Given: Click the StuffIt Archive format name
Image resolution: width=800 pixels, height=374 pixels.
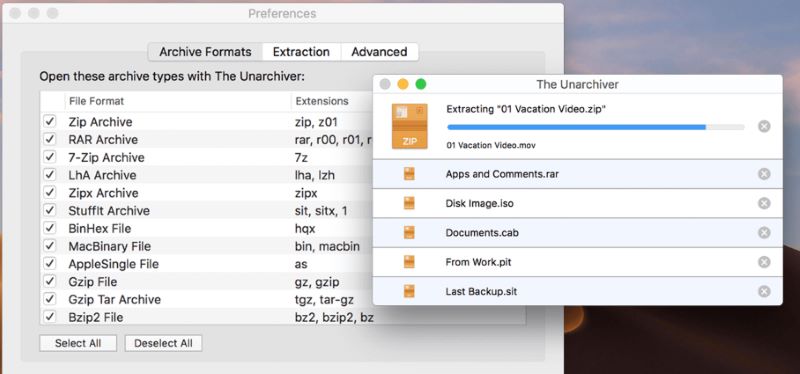Looking at the screenshot, I should pyautogui.click(x=109, y=211).
